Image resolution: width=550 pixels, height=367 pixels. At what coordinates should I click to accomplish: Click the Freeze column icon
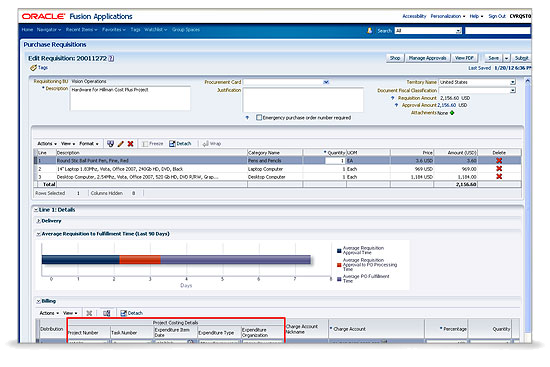pyautogui.click(x=145, y=144)
